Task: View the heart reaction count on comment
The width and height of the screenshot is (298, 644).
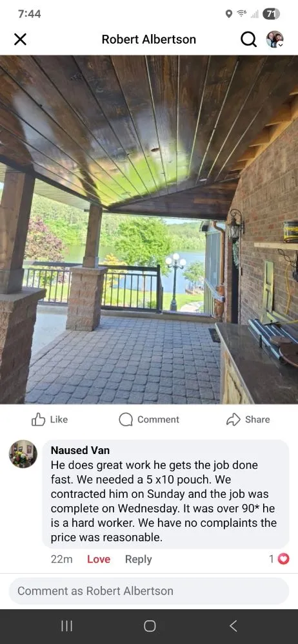Action: pos(279,559)
